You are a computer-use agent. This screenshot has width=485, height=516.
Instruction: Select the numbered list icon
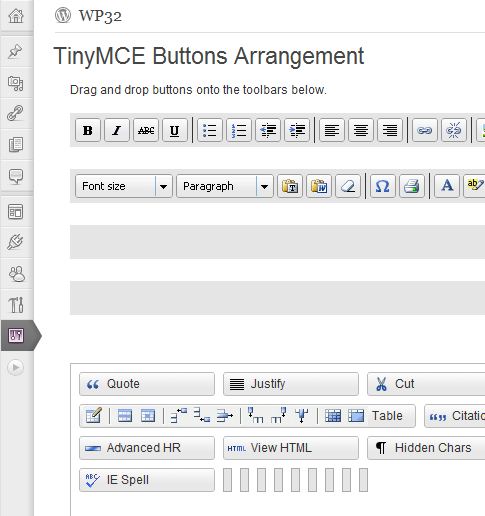click(x=239, y=130)
